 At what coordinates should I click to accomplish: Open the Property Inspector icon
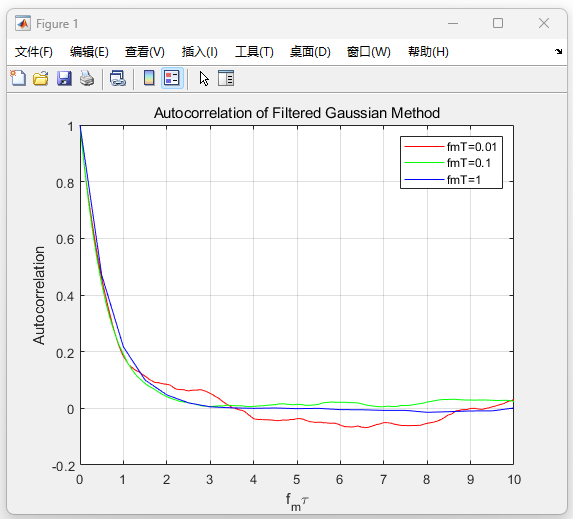pos(226,78)
